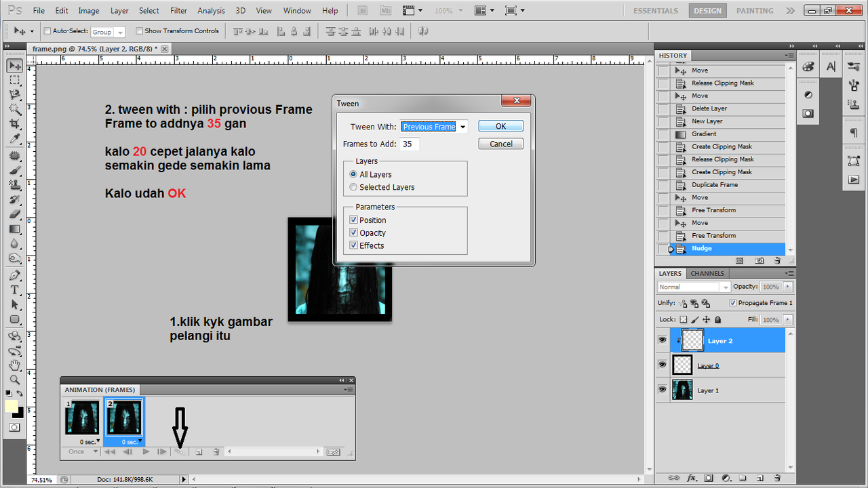Enable the Selected Layers radio button
This screenshot has height=488, width=868.
point(353,187)
